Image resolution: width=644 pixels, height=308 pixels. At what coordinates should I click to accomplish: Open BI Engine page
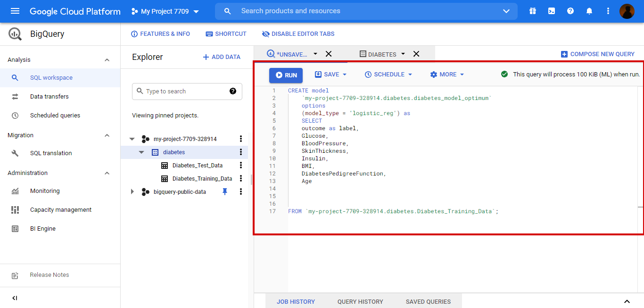[x=60, y=229]
